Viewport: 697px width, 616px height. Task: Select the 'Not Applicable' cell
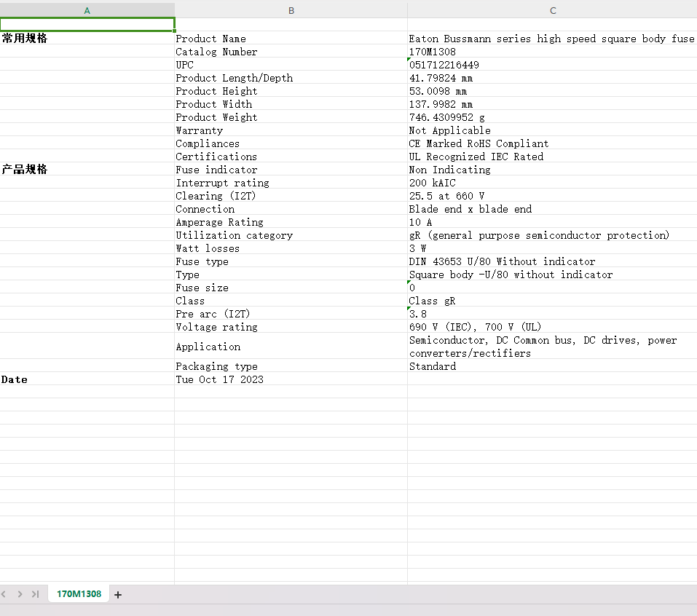coord(552,130)
